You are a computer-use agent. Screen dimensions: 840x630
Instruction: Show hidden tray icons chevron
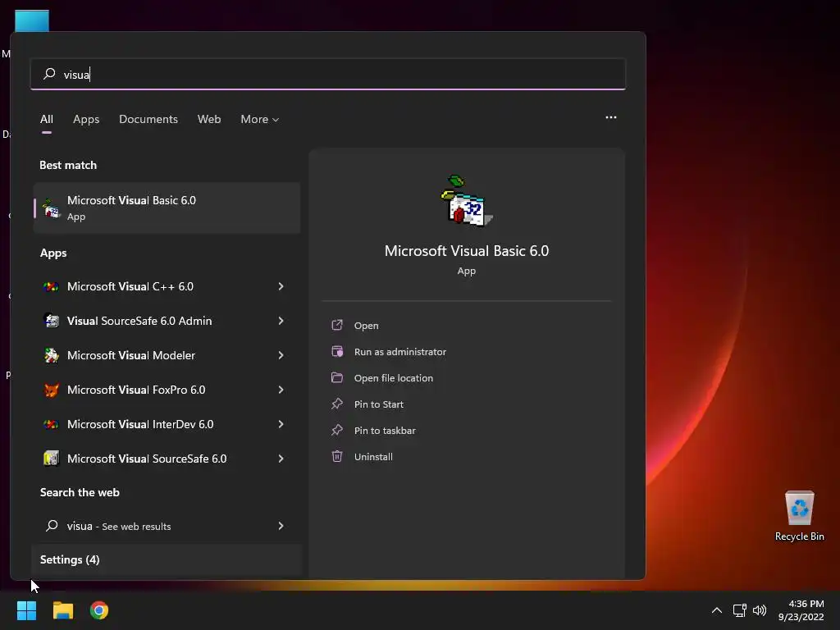[716, 610]
